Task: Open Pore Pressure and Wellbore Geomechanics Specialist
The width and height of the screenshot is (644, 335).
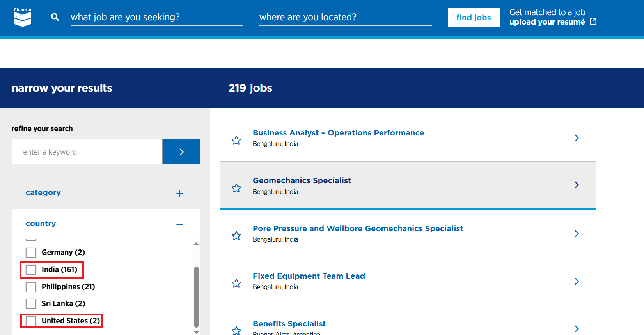Action: 358,228
